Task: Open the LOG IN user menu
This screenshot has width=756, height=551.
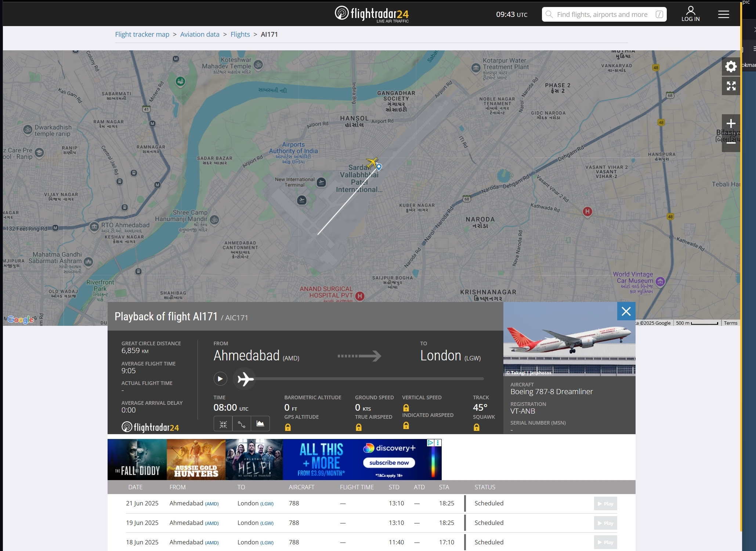Action: coord(690,14)
